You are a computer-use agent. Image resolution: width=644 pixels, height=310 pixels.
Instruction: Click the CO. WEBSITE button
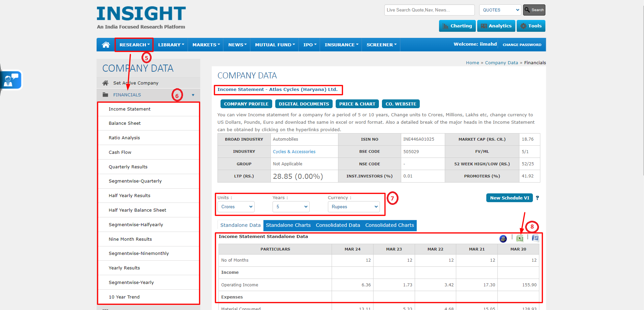pyautogui.click(x=401, y=104)
